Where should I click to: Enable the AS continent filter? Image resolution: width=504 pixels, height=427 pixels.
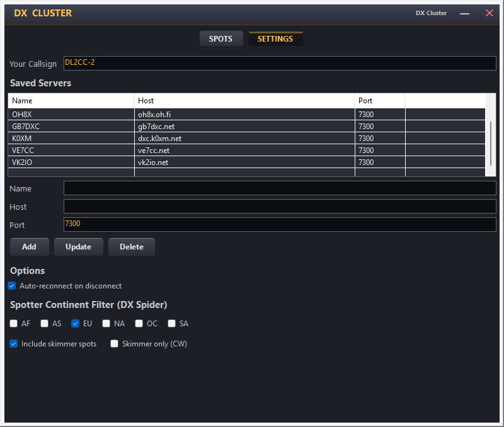pos(44,323)
